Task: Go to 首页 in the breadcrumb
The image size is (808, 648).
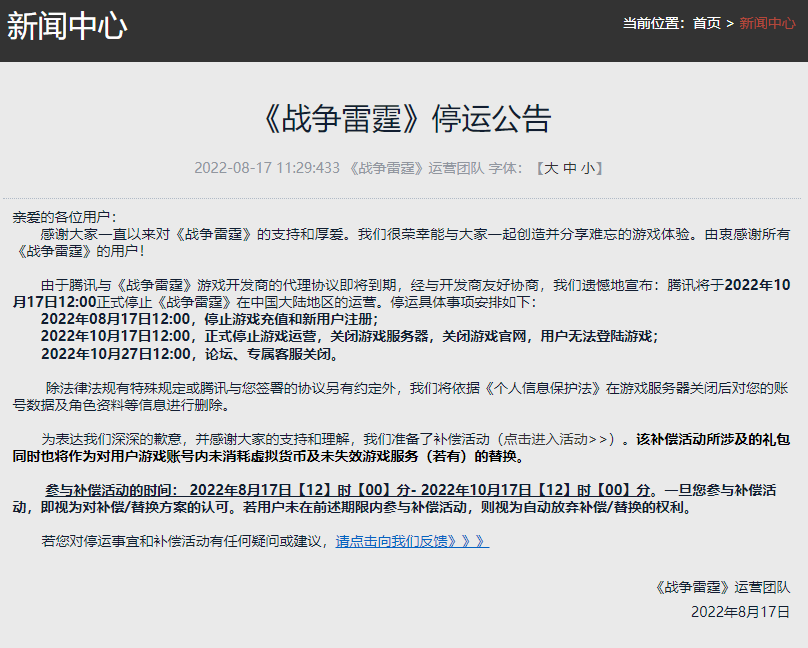Action: click(706, 23)
